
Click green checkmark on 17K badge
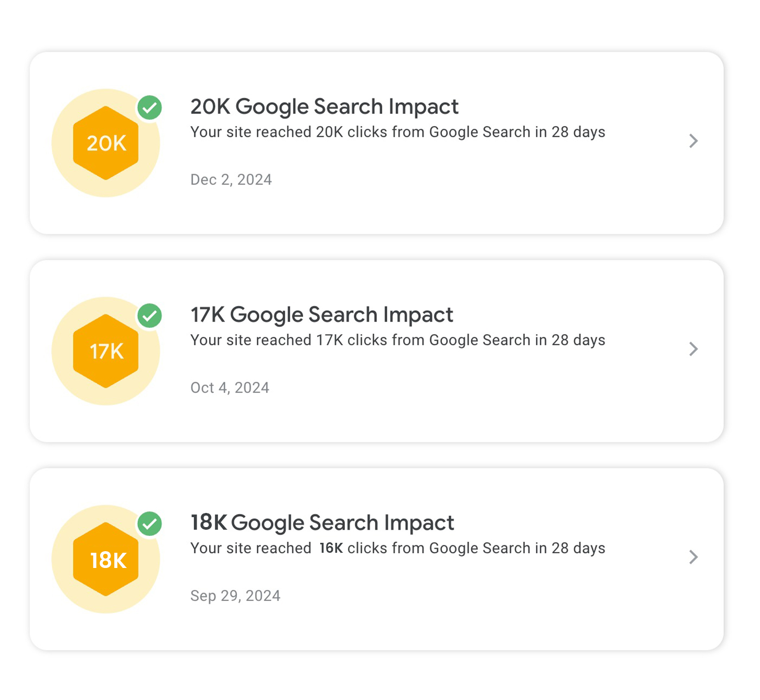(x=150, y=316)
